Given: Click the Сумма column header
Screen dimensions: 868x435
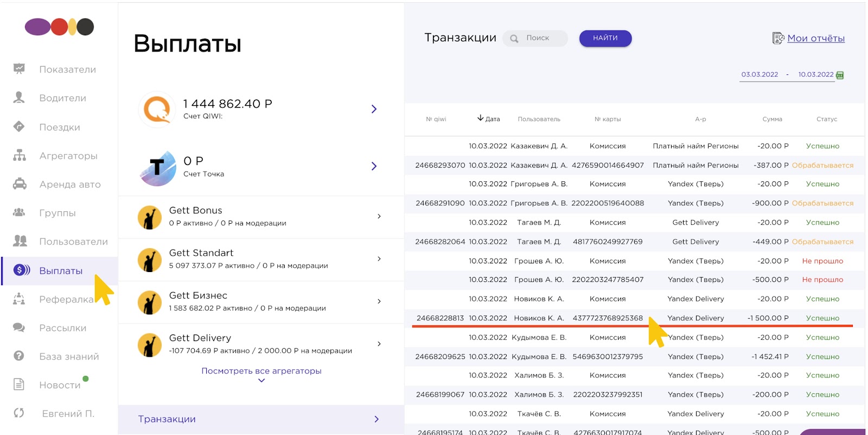Looking at the screenshot, I should click(772, 119).
